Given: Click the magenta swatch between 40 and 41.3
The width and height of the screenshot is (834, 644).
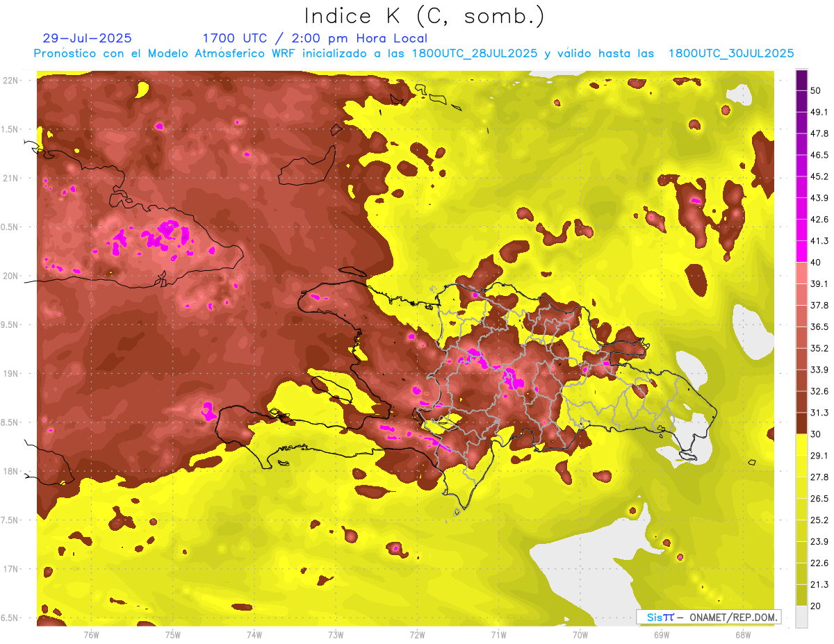Looking at the screenshot, I should [801, 251].
